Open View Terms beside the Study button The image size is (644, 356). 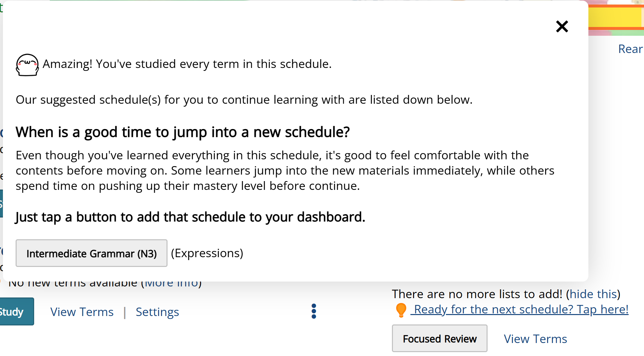(82, 312)
